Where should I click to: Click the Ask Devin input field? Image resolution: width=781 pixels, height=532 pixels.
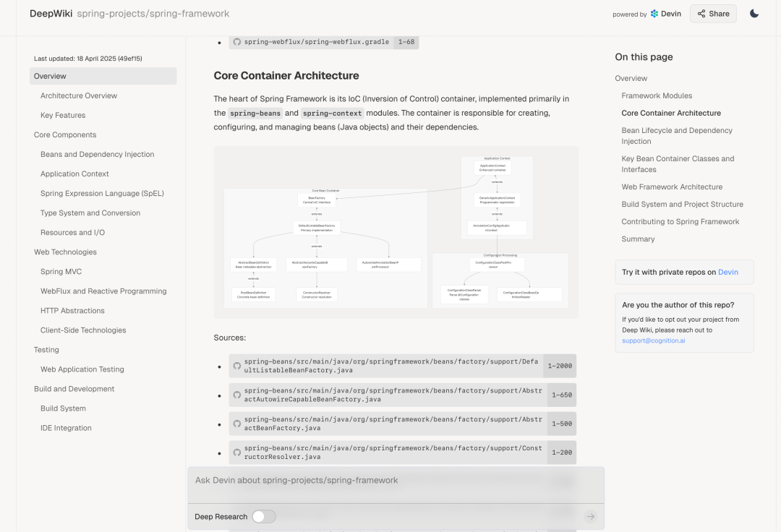(x=396, y=481)
